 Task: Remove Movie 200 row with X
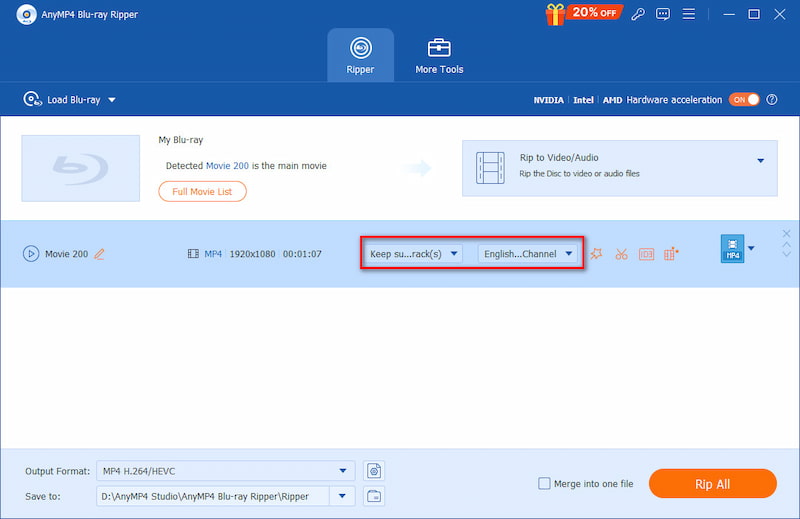[786, 234]
